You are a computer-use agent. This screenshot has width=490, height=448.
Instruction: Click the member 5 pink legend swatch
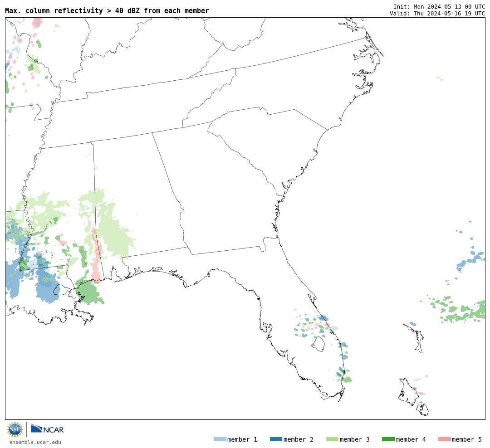pyautogui.click(x=444, y=439)
